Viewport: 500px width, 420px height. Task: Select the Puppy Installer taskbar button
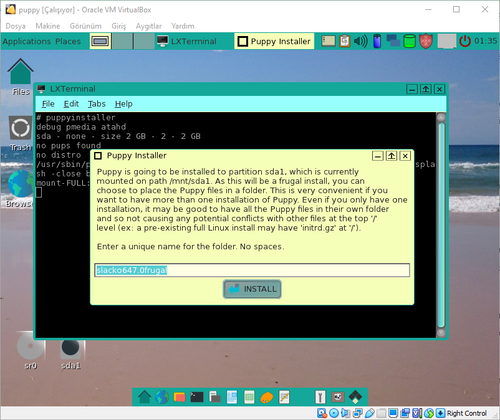point(274,41)
